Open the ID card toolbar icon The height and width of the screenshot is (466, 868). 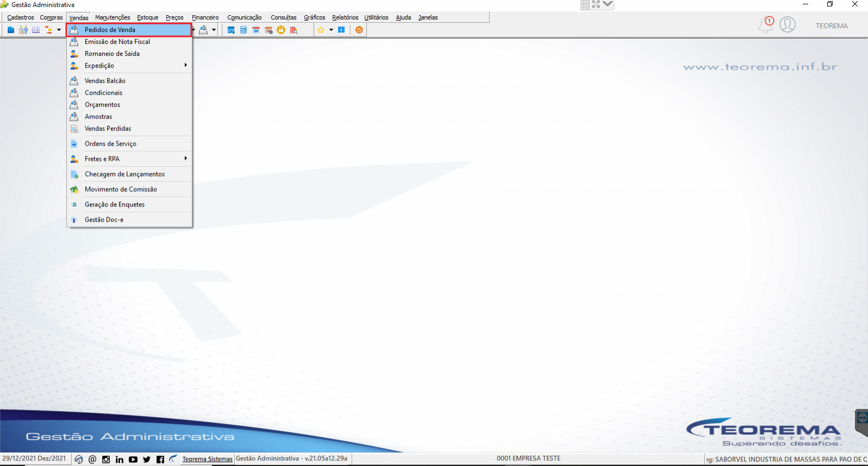pos(36,30)
